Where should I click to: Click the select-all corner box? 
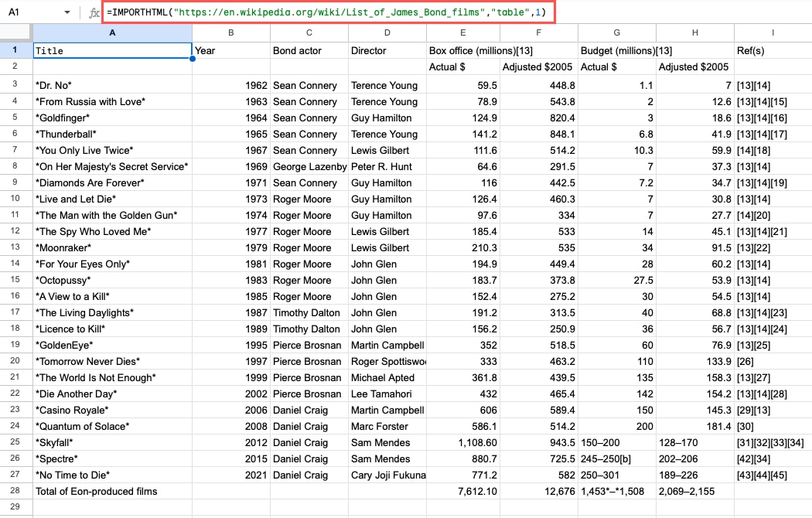coord(15,34)
